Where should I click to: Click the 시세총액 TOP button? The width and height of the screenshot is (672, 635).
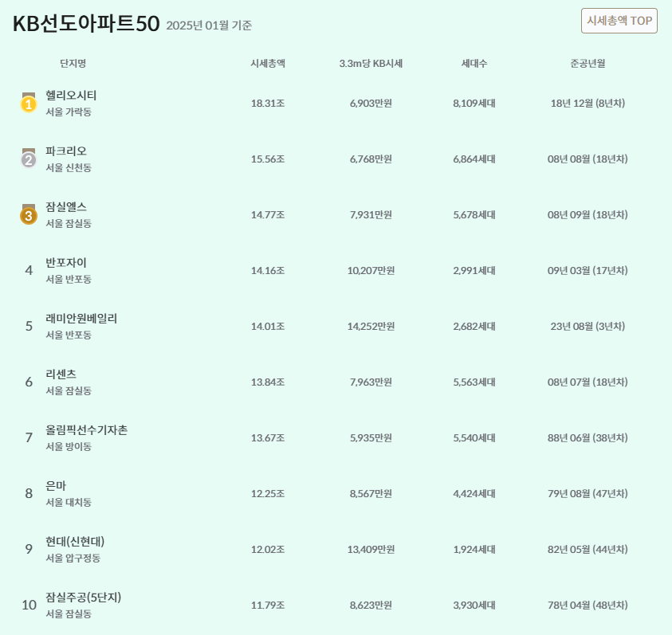[x=619, y=21]
